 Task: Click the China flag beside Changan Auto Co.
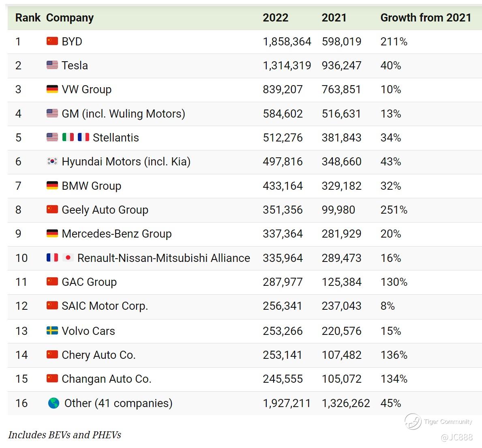click(x=52, y=379)
